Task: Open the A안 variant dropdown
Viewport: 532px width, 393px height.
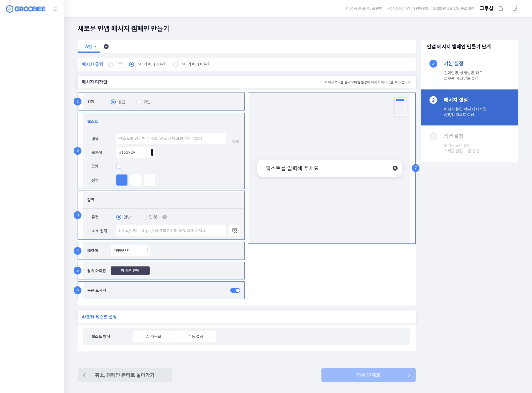Action: (91, 47)
